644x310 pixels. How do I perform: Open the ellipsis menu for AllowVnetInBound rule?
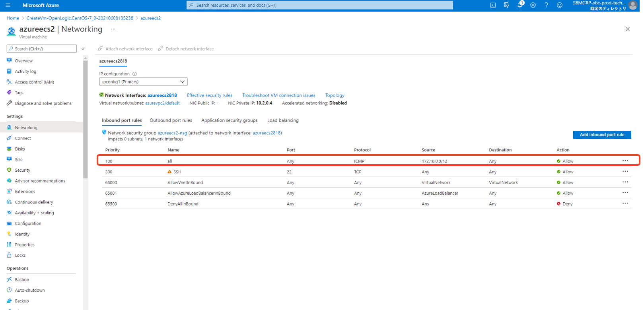tap(625, 182)
